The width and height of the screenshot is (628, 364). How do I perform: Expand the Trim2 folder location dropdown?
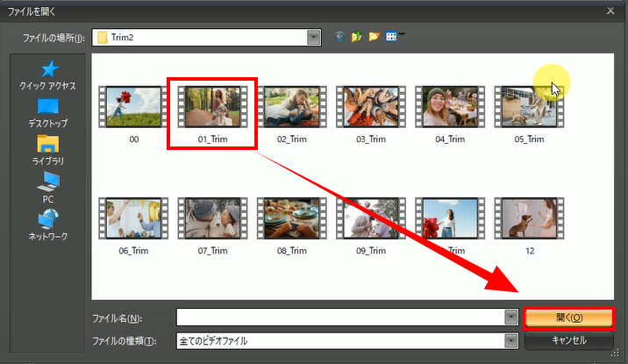point(314,38)
